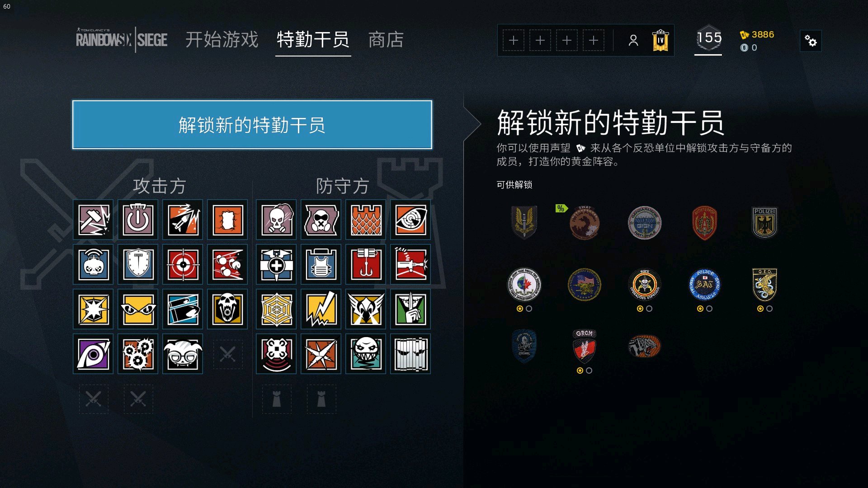Image resolution: width=868 pixels, height=488 pixels.
Task: Choose the Smoke gas-skull operator icon
Action: coord(276,220)
